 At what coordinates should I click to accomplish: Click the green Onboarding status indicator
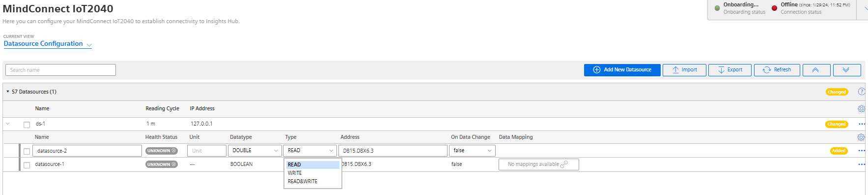pos(717,8)
